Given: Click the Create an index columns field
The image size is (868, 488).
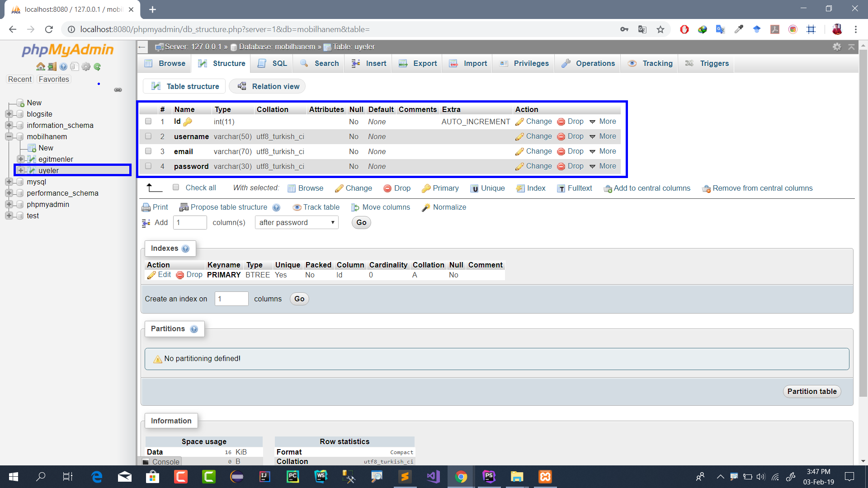Looking at the screenshot, I should coord(231,299).
